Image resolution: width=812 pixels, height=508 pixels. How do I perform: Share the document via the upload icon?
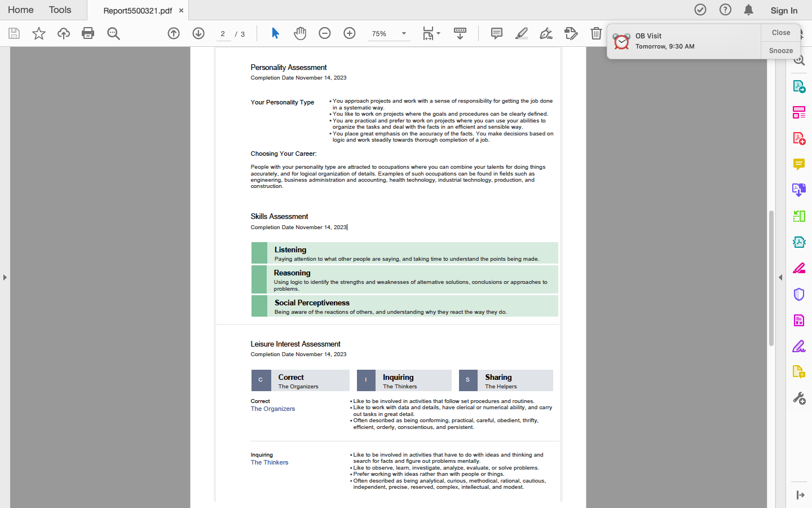[x=63, y=33]
